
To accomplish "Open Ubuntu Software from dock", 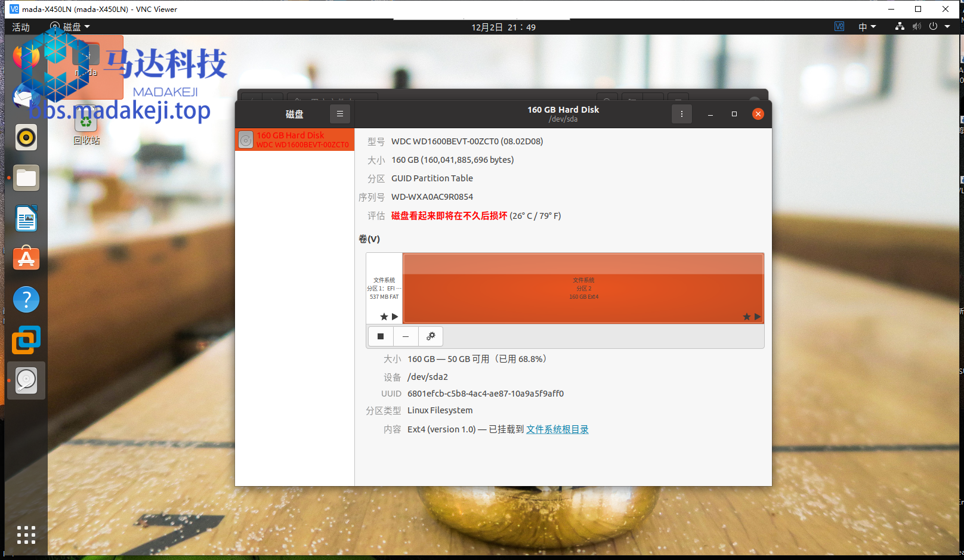I will click(x=26, y=259).
